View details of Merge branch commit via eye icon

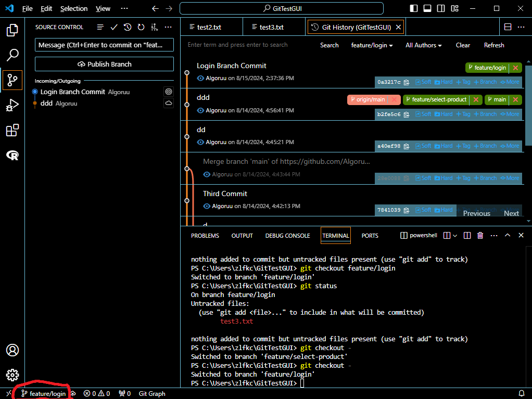pos(207,174)
